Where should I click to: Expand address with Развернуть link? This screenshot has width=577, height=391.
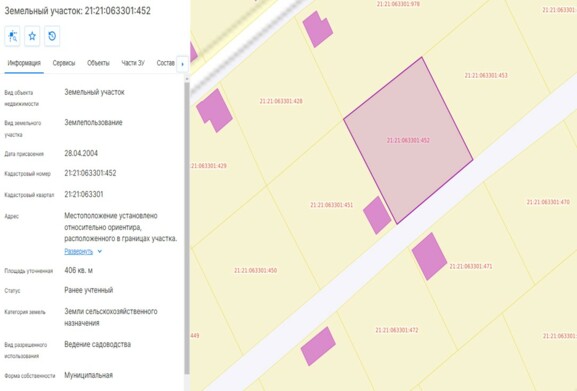[x=78, y=251]
